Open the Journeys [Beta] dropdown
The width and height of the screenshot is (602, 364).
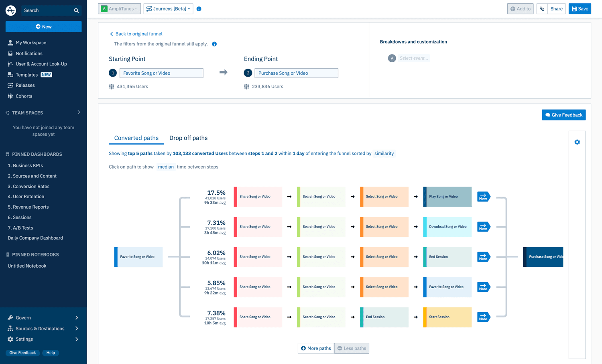coord(168,8)
